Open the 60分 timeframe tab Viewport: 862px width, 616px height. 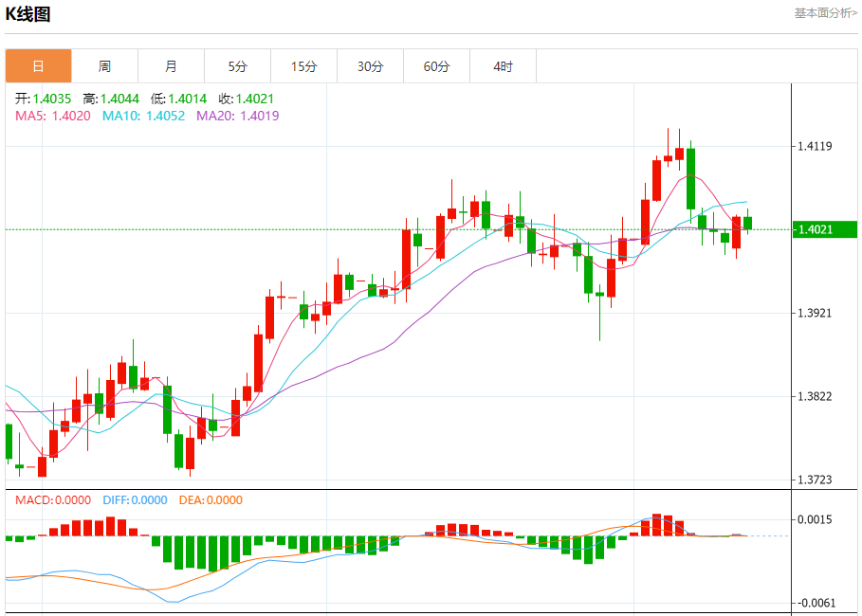[436, 66]
